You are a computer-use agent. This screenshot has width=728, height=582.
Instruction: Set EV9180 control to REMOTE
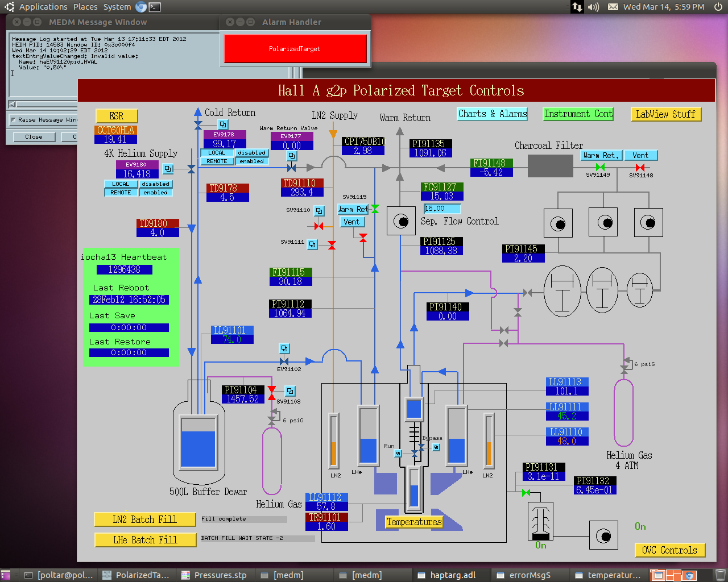point(121,193)
